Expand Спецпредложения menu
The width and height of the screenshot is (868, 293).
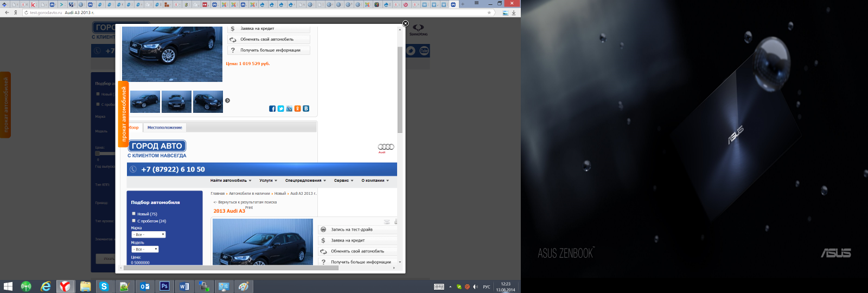(305, 181)
